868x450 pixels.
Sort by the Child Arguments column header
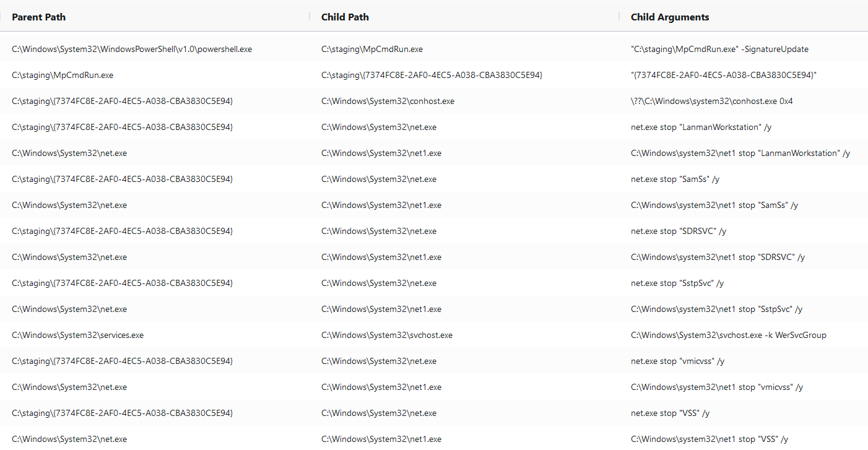click(670, 17)
